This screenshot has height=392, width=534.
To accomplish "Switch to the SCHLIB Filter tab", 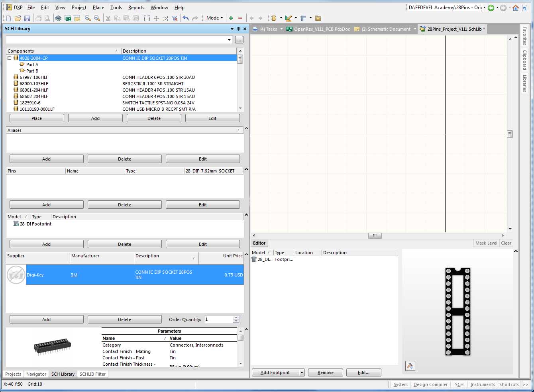I will pos(92,374).
